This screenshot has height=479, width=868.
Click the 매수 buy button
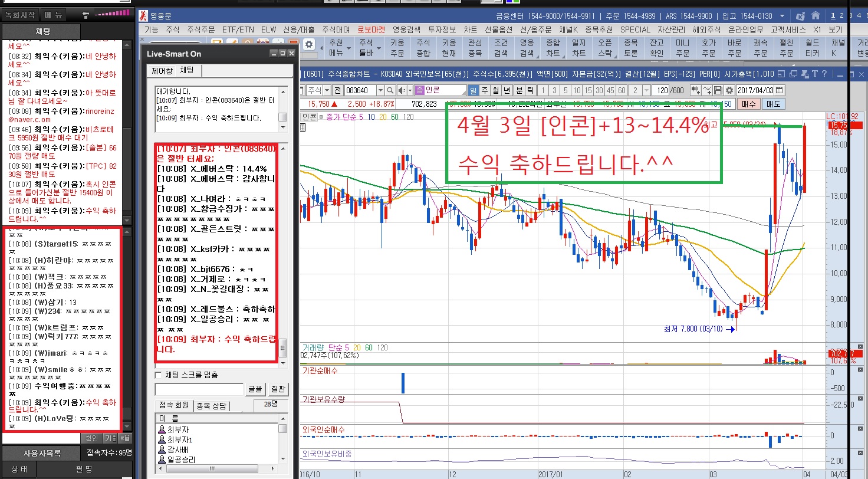(x=748, y=104)
